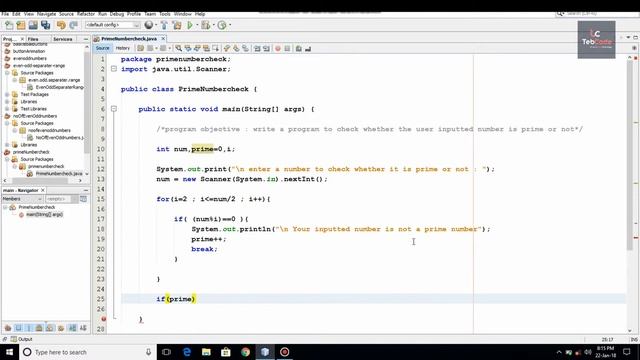Select the PrimeNumbercheck.java editor tab
This screenshot has height=360, width=640.
click(129, 38)
